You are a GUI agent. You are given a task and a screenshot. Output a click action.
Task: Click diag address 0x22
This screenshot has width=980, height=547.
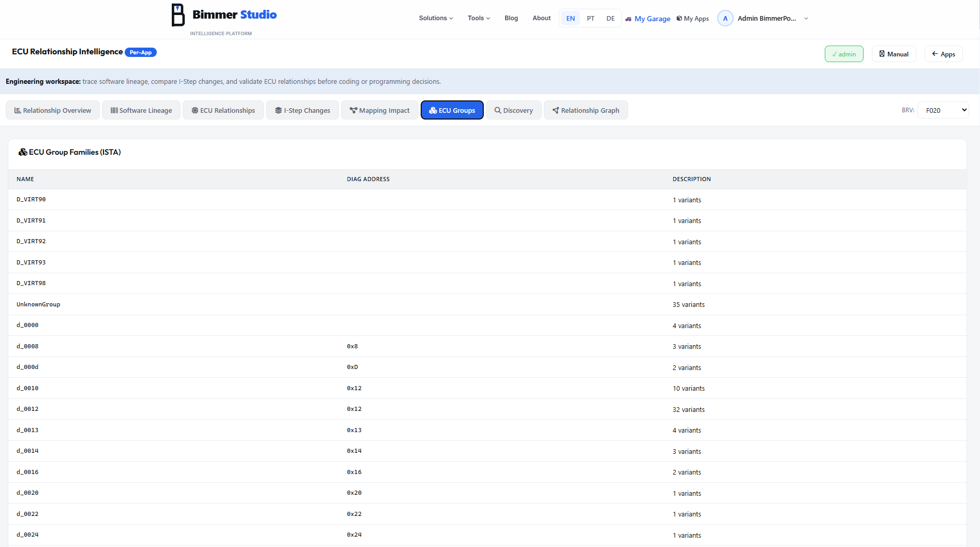tap(354, 514)
